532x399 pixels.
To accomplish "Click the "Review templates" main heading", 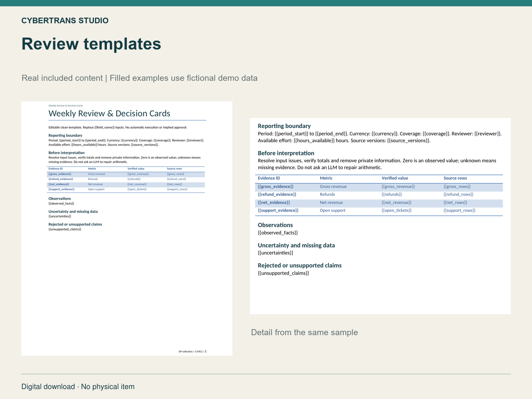I will click(91, 44).
